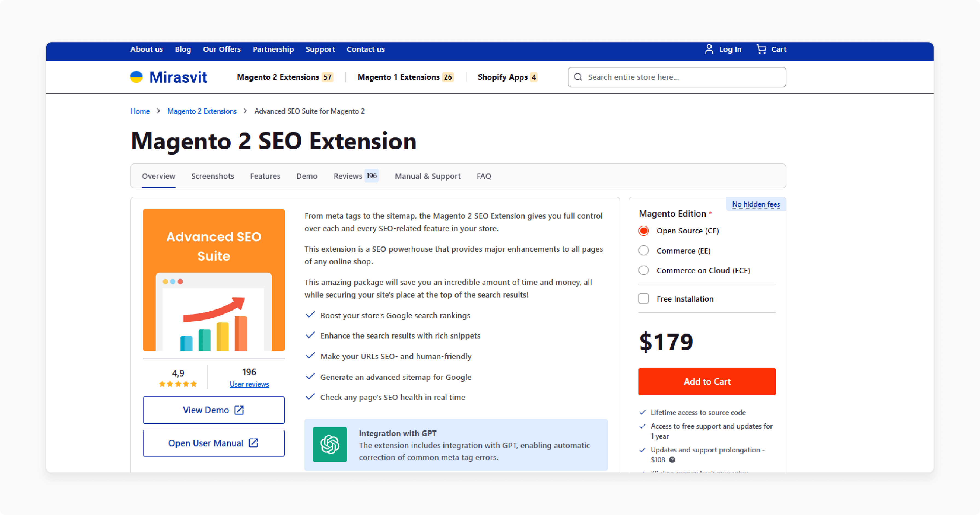Click 'Make your URLs SEO- and human-friendly'

pyautogui.click(x=396, y=356)
